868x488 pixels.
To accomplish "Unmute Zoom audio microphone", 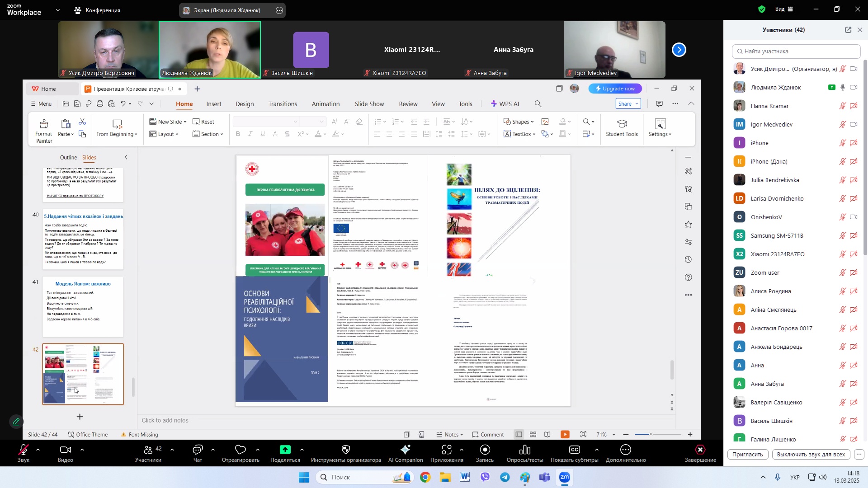I will click(24, 454).
